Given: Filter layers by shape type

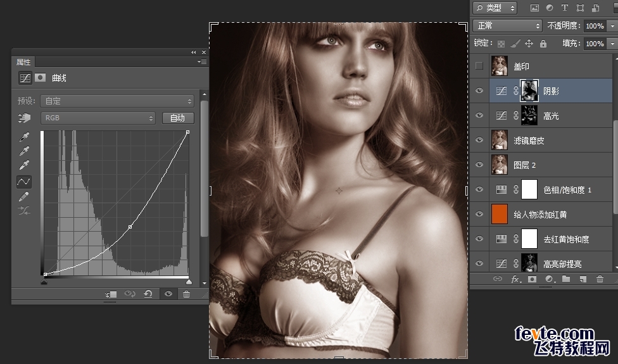Looking at the screenshot, I should tap(580, 8).
